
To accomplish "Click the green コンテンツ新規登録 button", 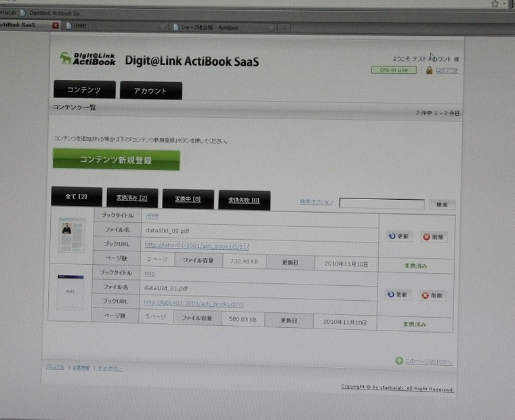I will pyautogui.click(x=117, y=160).
